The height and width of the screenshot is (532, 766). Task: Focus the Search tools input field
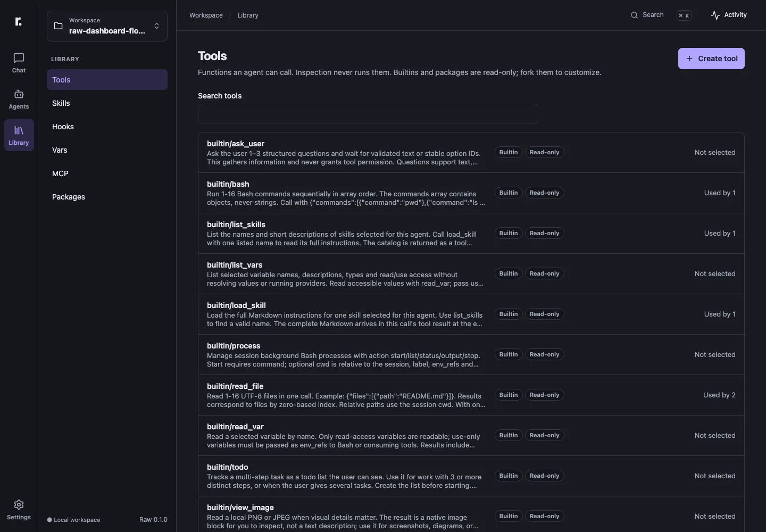[x=368, y=113]
